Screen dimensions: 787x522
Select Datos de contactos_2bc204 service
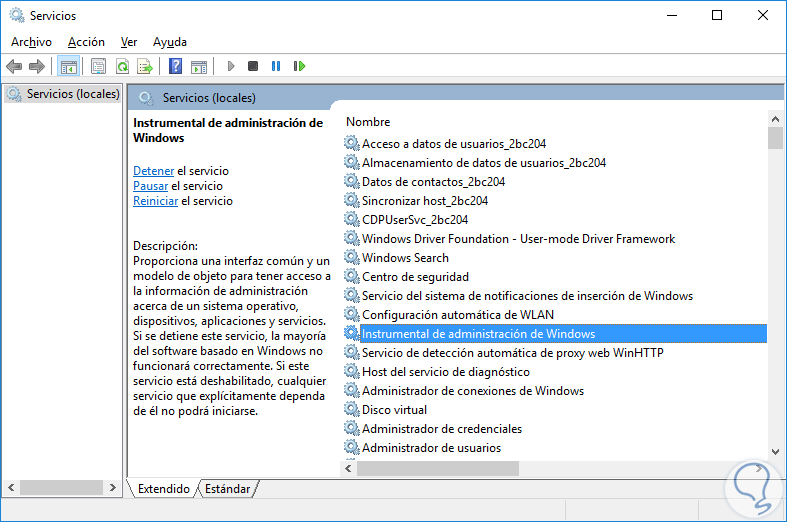click(x=434, y=182)
